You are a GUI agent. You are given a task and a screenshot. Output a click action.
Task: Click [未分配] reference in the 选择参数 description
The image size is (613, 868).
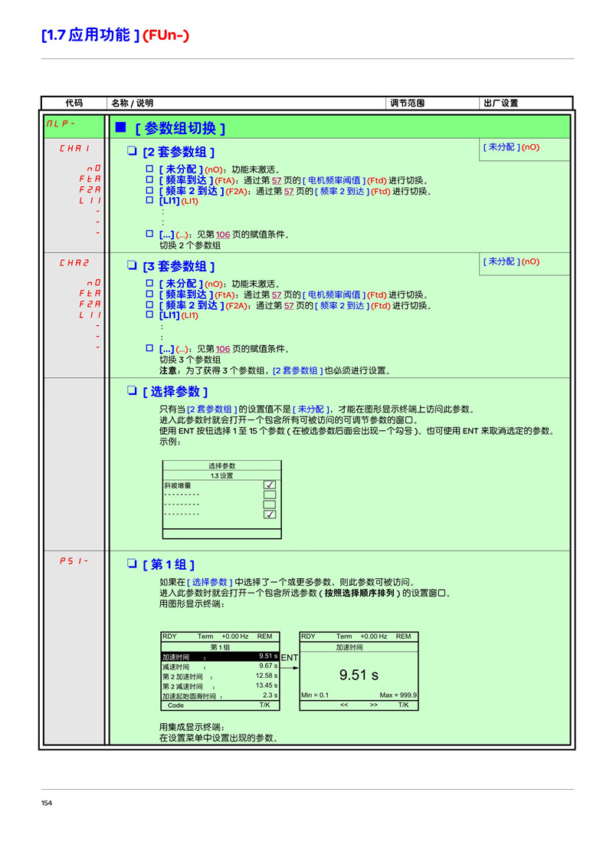311,409
